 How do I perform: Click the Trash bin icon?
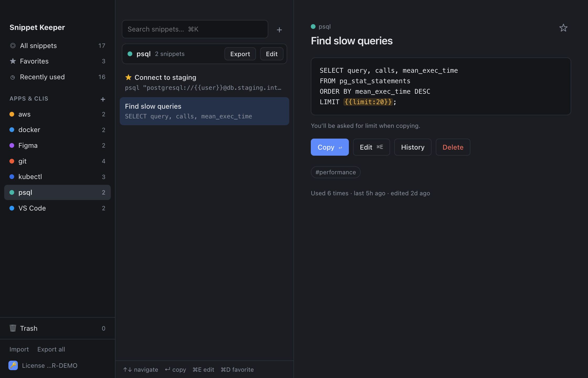click(13, 328)
